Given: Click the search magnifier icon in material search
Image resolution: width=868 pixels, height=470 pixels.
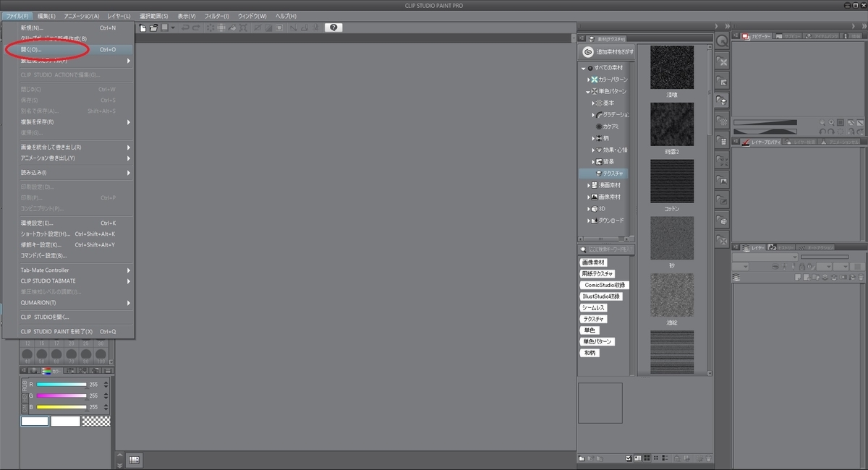Looking at the screenshot, I should pyautogui.click(x=584, y=249).
